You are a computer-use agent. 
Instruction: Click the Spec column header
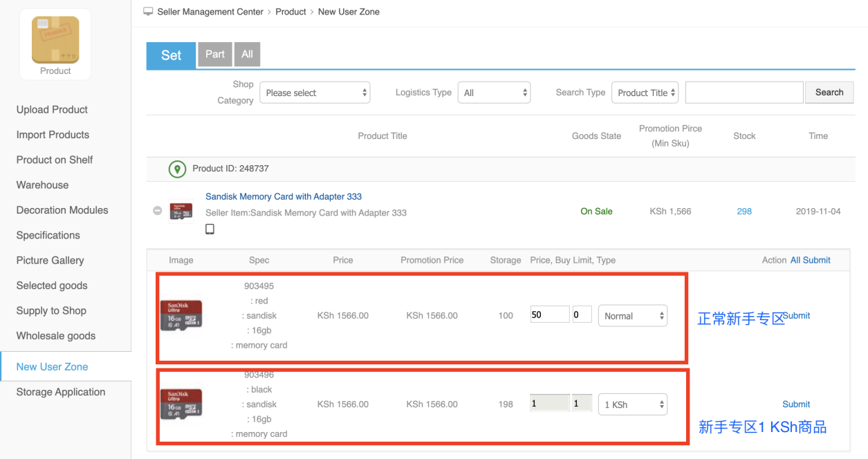click(x=259, y=261)
